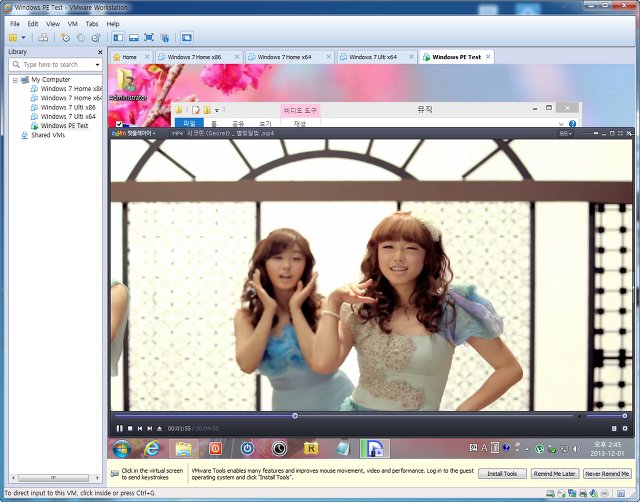Skip to the next track

(x=149, y=428)
